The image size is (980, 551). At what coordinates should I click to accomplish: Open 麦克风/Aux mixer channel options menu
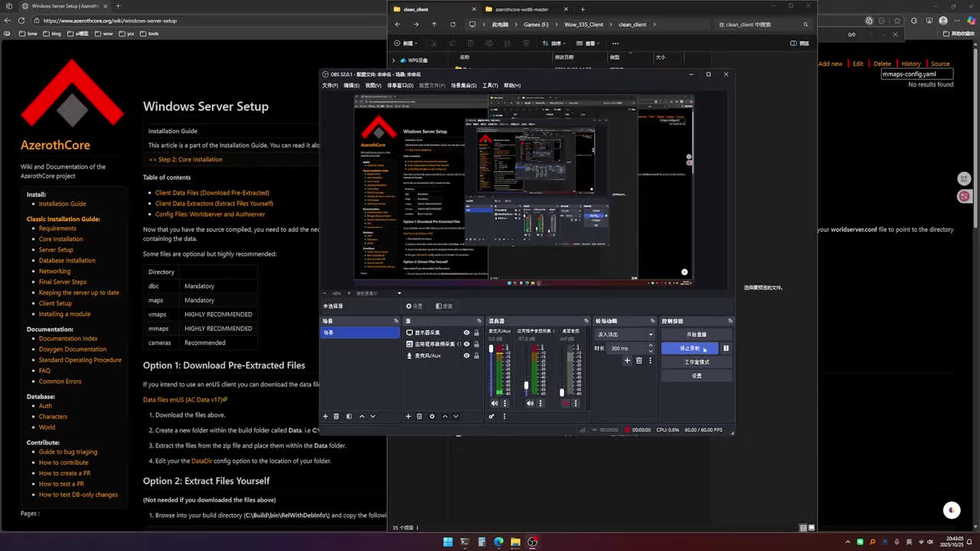point(505,403)
